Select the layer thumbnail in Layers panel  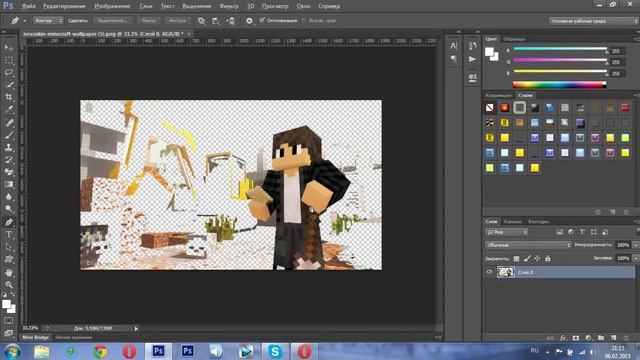[x=506, y=272]
